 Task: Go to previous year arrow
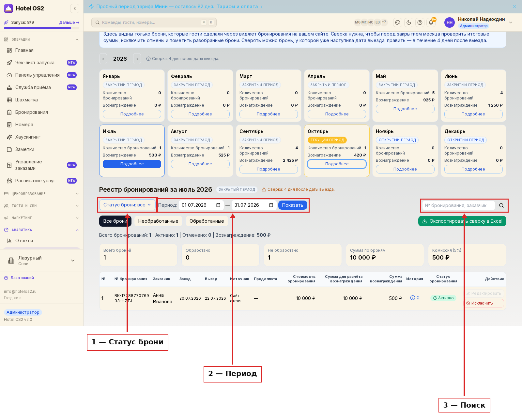[x=103, y=59]
